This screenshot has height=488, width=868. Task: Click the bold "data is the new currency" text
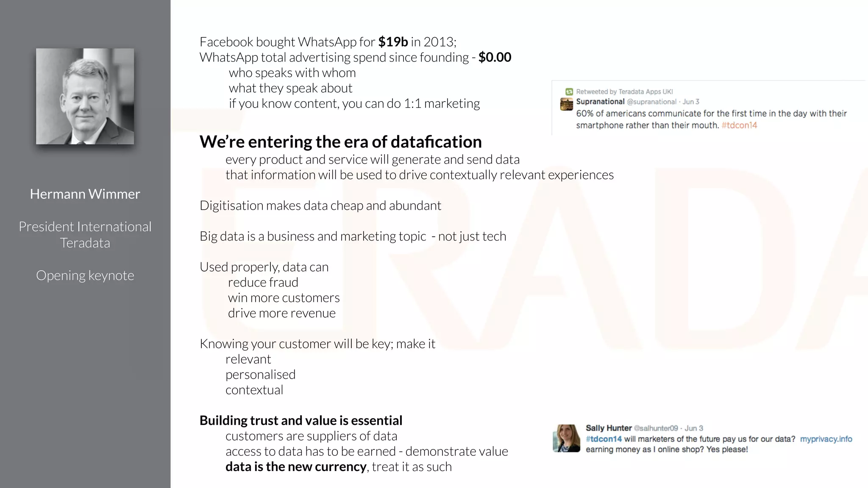tap(296, 467)
